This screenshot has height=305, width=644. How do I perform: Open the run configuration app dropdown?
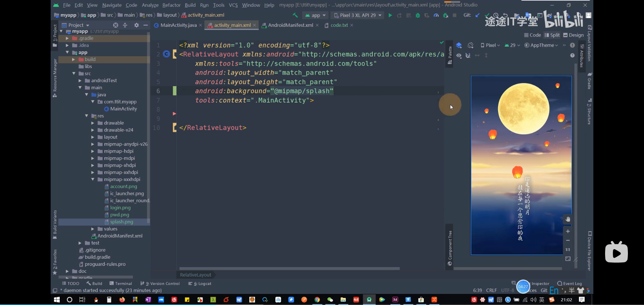[x=315, y=15]
